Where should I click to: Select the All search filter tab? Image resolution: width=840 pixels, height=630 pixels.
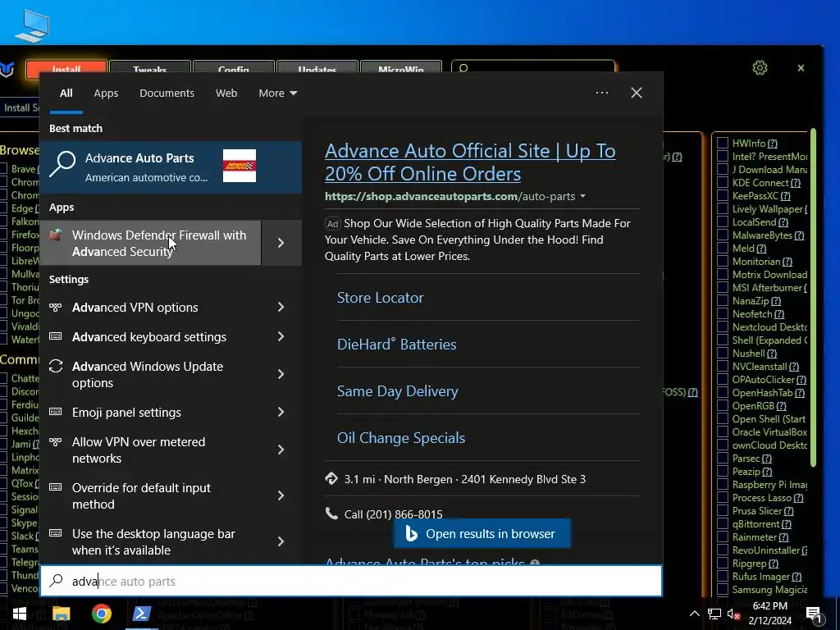(66, 93)
